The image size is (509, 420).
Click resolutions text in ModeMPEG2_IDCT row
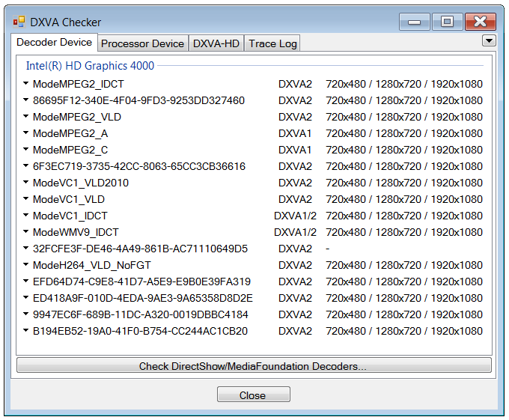pyautogui.click(x=404, y=84)
